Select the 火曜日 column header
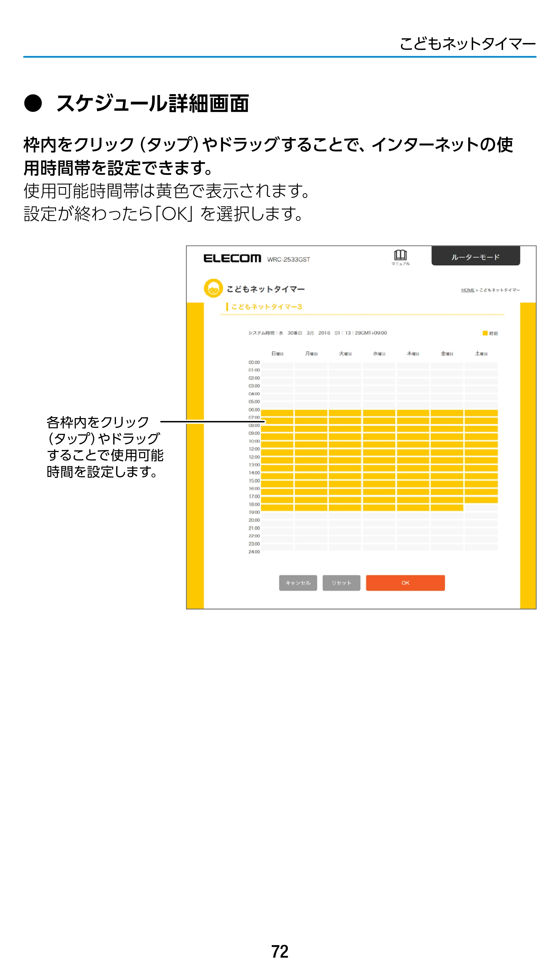This screenshot has width=560, height=980. pos(345,354)
